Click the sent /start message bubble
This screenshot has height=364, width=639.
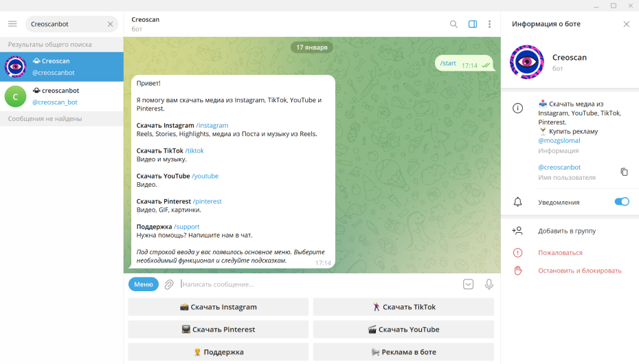point(464,64)
